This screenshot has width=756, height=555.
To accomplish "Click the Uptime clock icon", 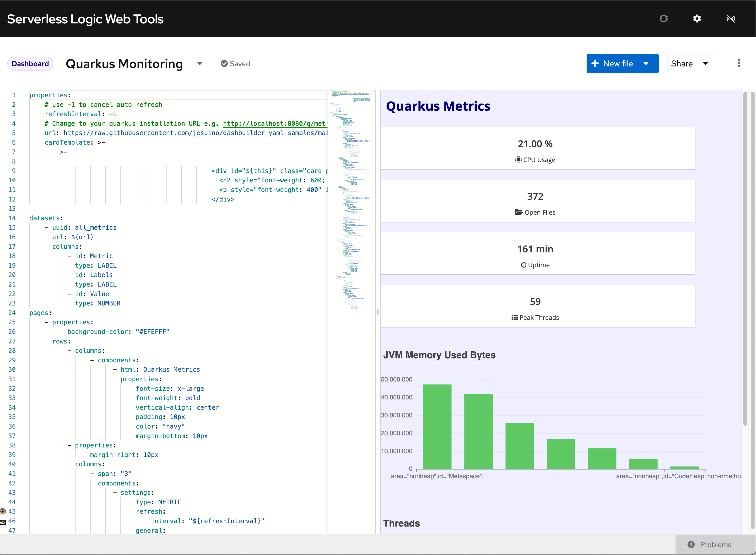I will [523, 265].
